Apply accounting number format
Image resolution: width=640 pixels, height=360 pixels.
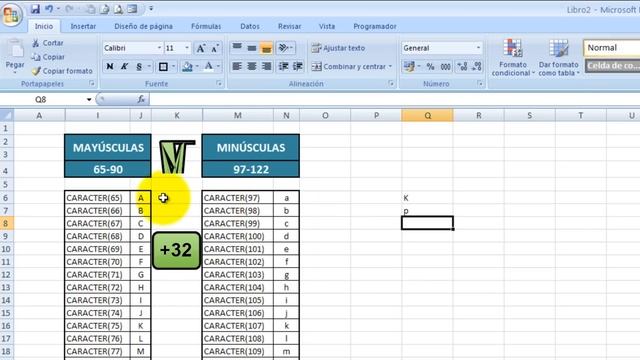coord(409,66)
